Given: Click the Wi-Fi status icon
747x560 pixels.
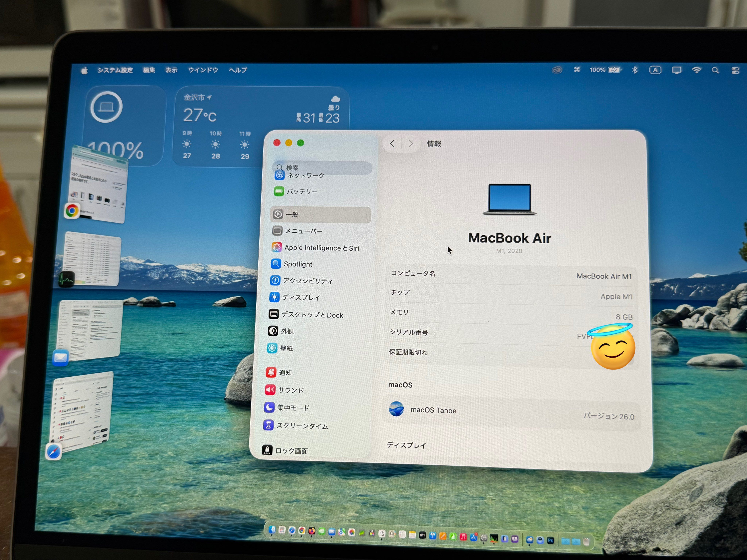Looking at the screenshot, I should pos(696,70).
